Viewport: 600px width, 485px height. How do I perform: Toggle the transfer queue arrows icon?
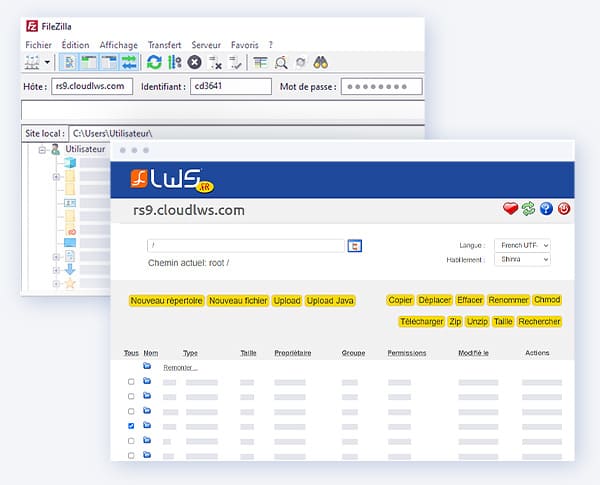click(x=129, y=62)
